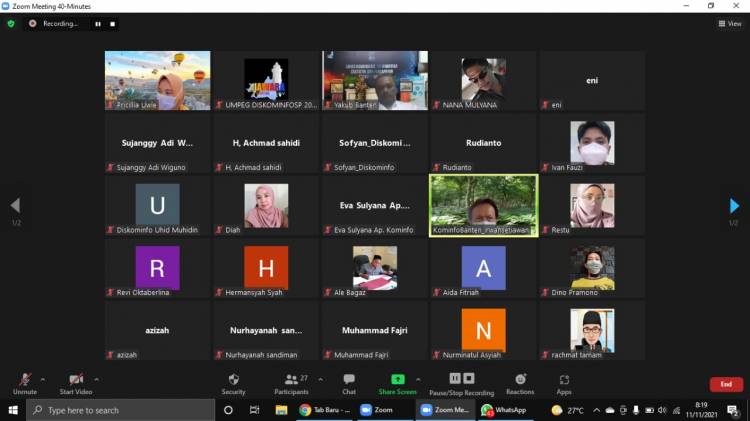
Task: Select the Dino Pramono participant tile
Action: point(592,268)
